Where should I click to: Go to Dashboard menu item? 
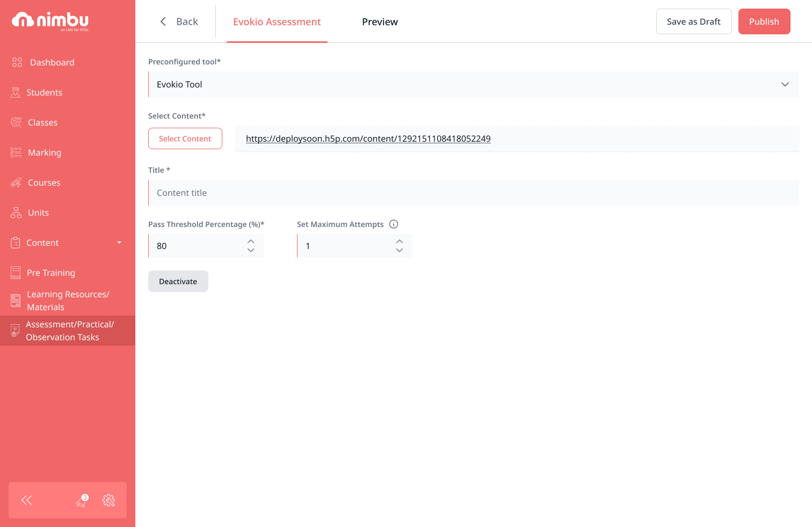[52, 62]
